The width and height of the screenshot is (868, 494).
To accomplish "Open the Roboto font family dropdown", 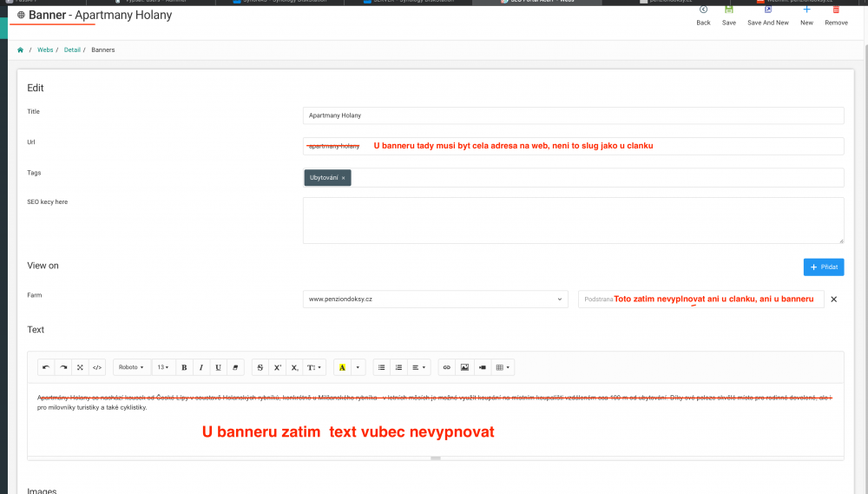I will (131, 367).
